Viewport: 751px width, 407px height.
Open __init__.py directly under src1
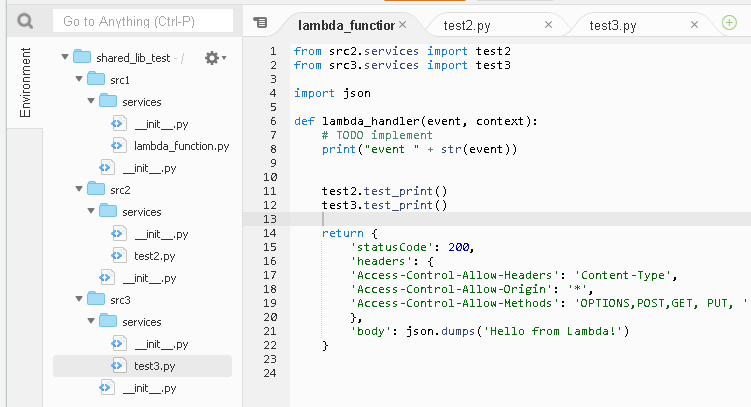click(149, 169)
